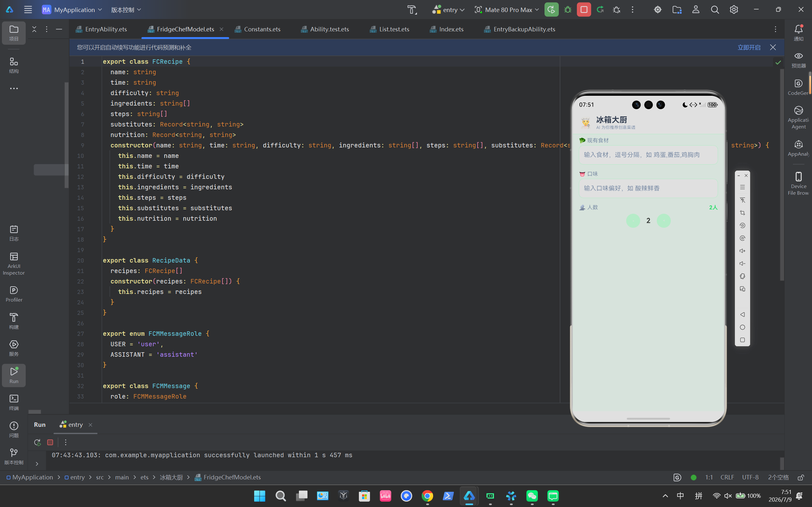Open the ArkUI Inspector panel
Image resolution: width=812 pixels, height=507 pixels.
(14, 263)
